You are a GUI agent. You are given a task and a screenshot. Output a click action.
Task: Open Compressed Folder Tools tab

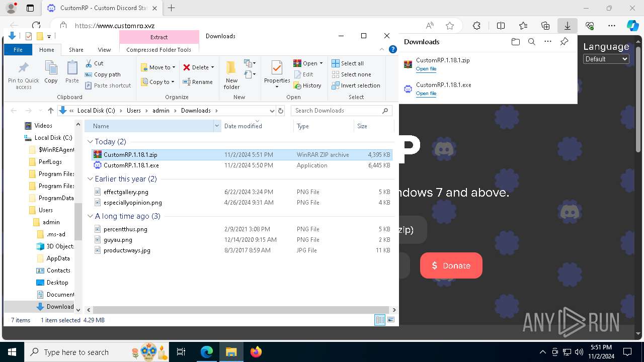[x=159, y=50]
